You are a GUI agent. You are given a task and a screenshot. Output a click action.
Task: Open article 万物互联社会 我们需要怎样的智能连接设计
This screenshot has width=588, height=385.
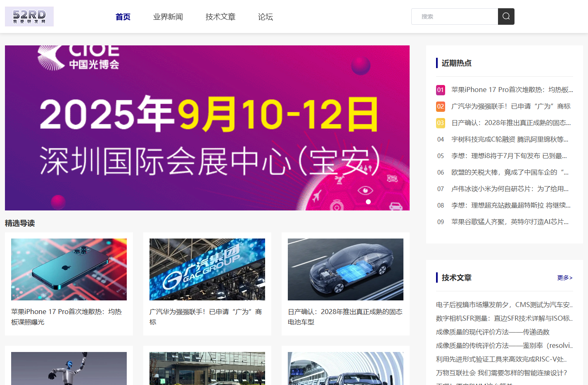point(502,373)
